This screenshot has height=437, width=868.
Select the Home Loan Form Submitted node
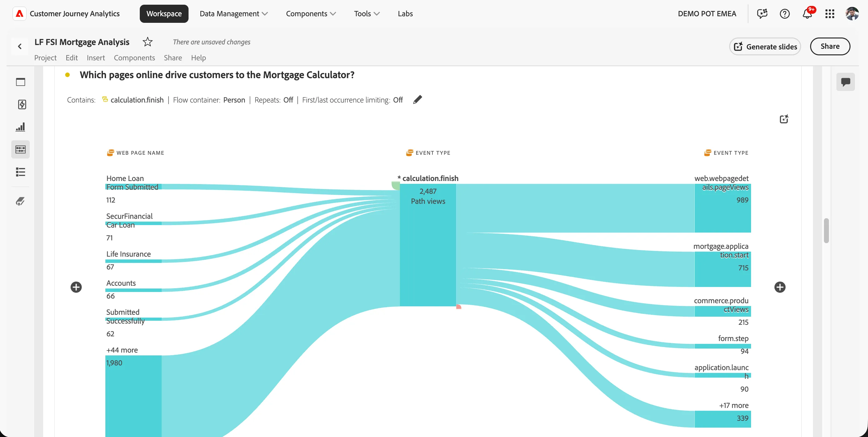coord(134,187)
